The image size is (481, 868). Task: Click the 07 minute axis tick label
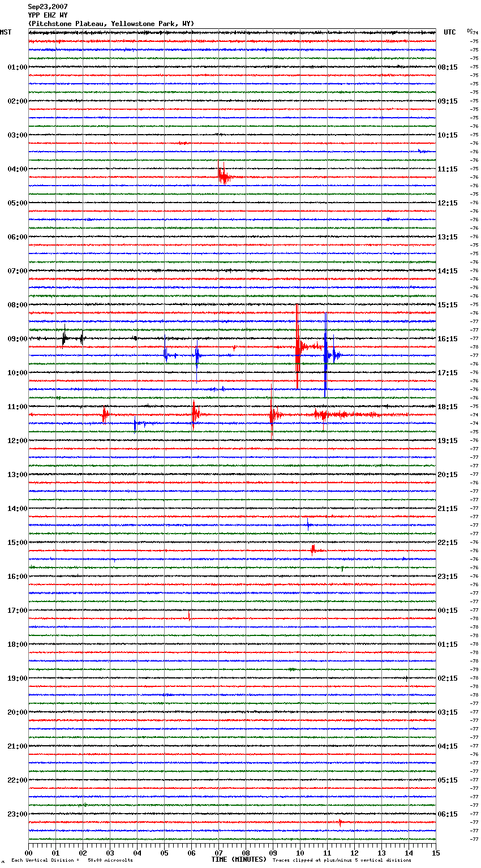tap(218, 853)
